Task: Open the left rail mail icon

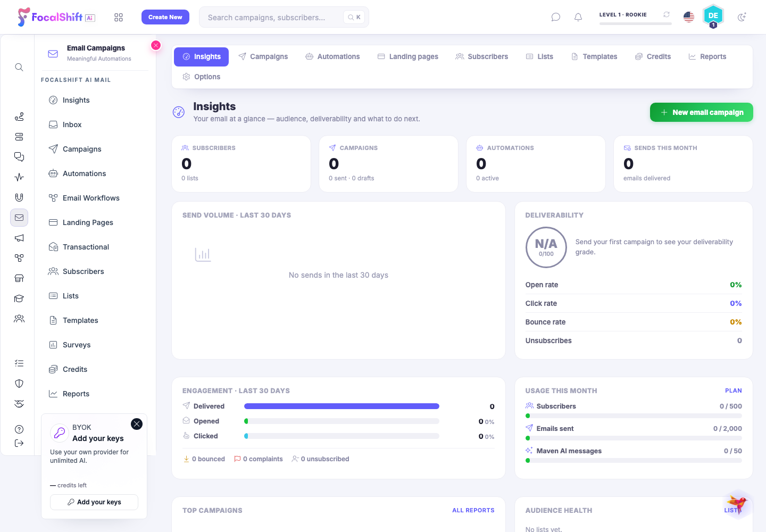Action: 19,218
